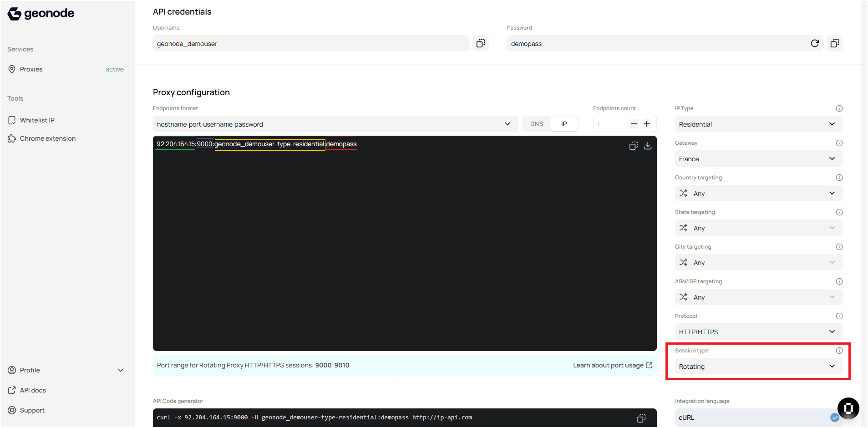Image resolution: width=868 pixels, height=428 pixels.
Task: Open the State targeting dropdown
Action: click(759, 228)
